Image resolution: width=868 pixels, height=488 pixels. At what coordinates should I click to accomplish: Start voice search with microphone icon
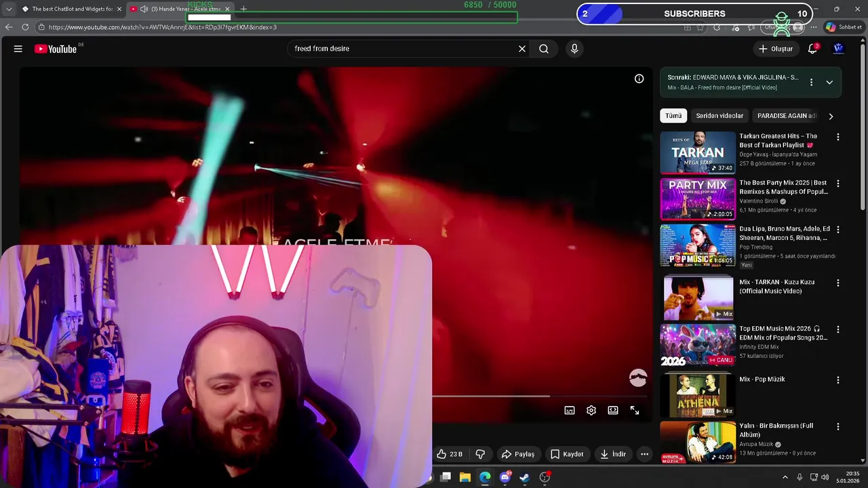(574, 49)
